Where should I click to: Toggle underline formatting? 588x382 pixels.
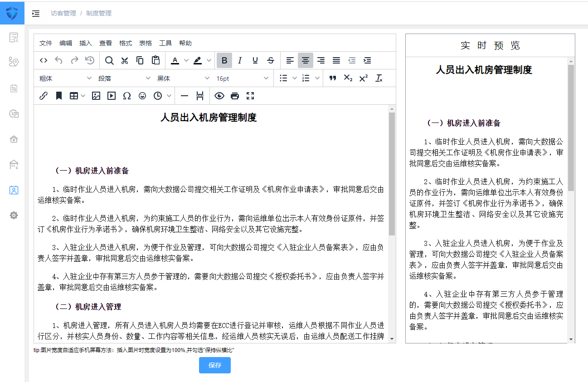(255, 60)
